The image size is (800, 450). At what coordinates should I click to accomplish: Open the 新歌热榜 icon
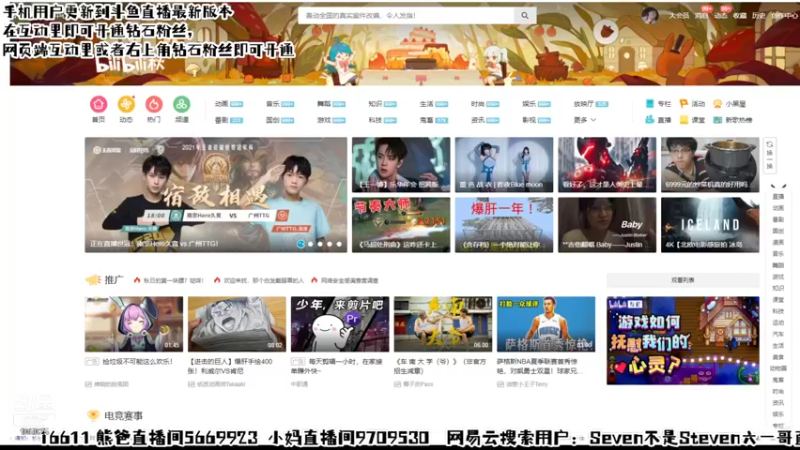(x=717, y=120)
